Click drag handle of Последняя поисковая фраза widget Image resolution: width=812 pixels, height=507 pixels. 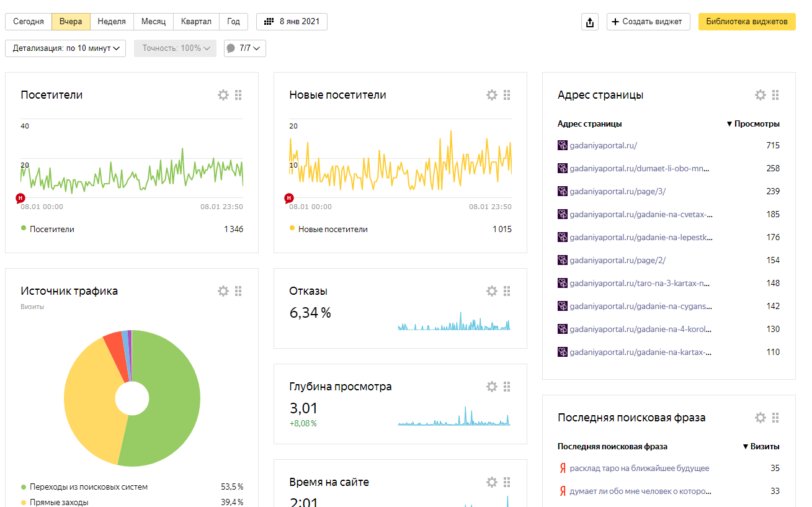point(776,418)
